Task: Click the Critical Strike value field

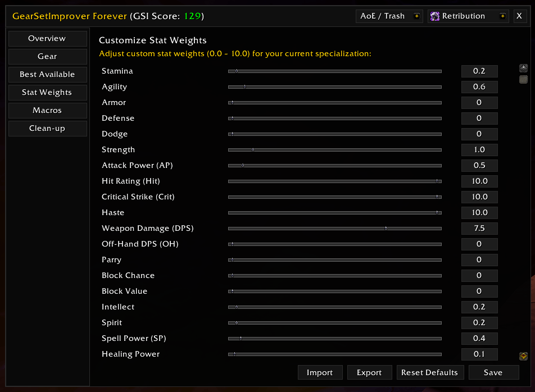Action: (479, 197)
